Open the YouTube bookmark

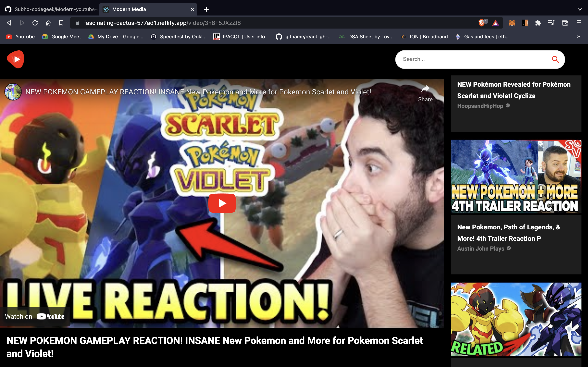point(20,37)
